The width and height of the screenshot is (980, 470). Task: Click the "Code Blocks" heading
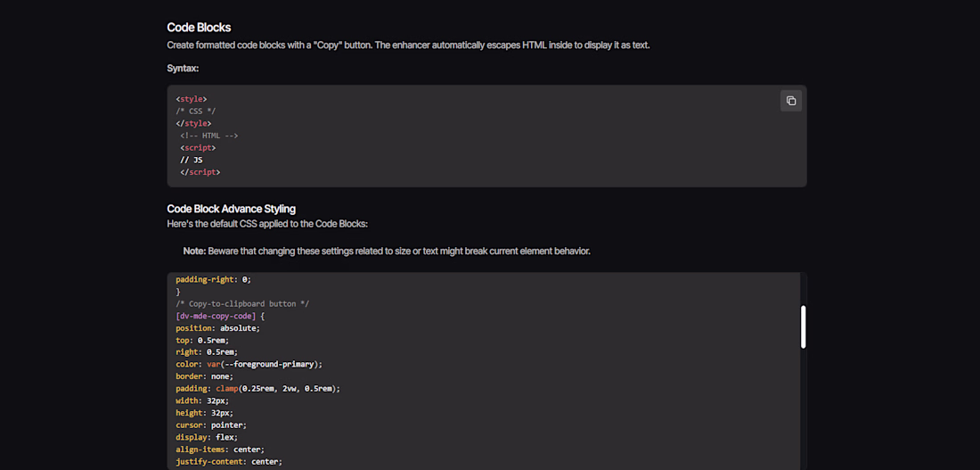199,28
